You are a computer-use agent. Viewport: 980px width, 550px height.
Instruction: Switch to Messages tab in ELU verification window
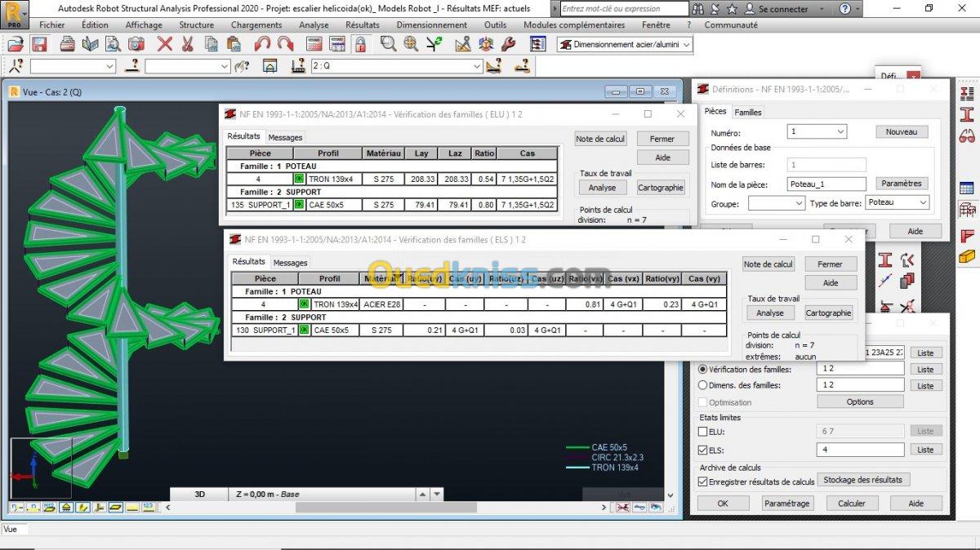point(285,138)
